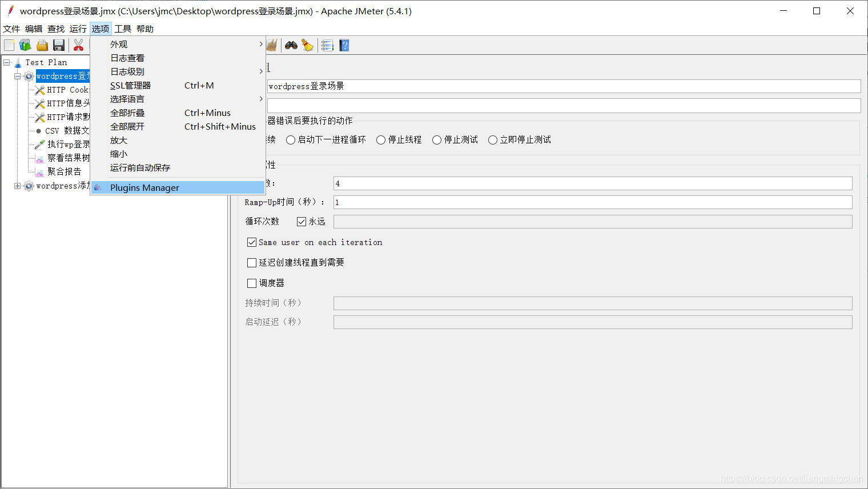868x489 pixels.
Task: Open the 工具 menu
Action: tap(123, 29)
